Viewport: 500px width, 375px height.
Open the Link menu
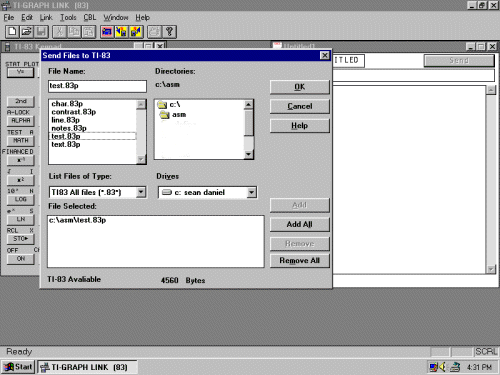(46, 17)
